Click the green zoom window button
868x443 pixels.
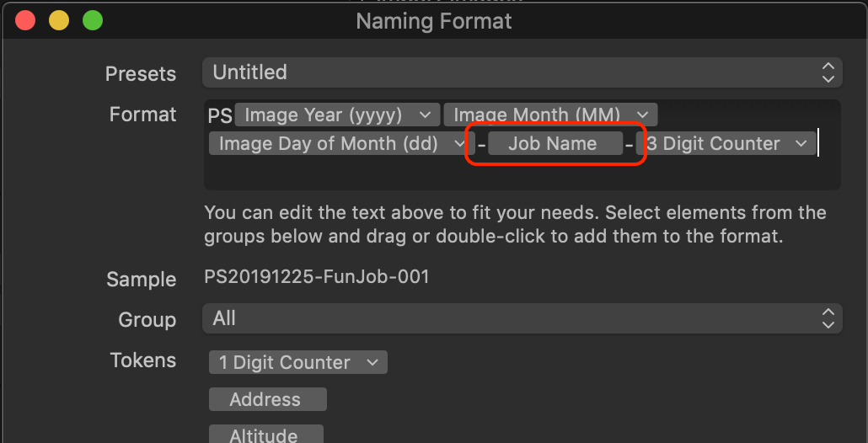pos(93,21)
